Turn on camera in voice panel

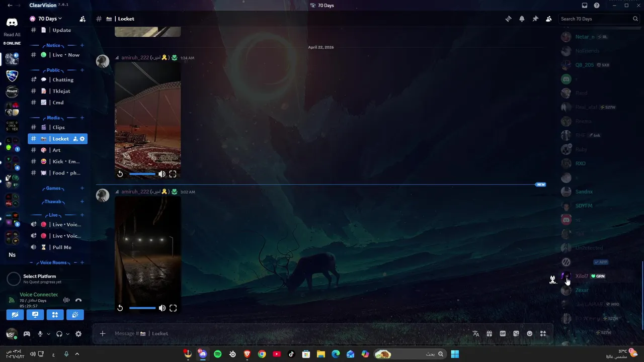pyautogui.click(x=15, y=315)
